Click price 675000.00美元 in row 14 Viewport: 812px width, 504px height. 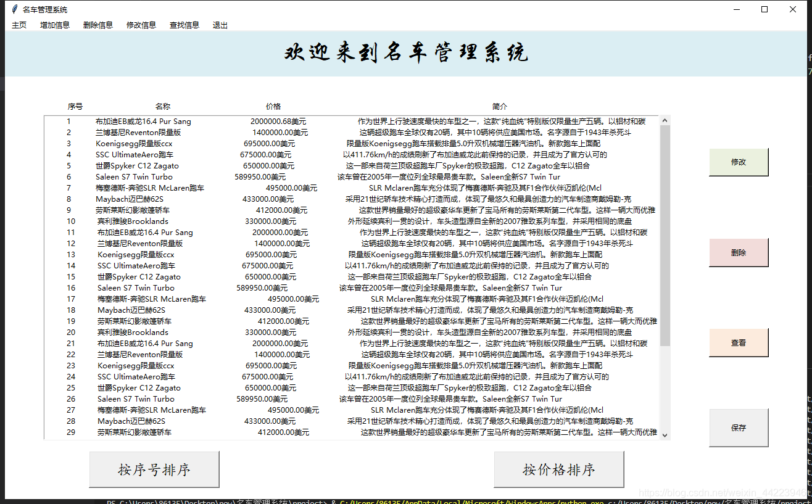pyautogui.click(x=268, y=266)
